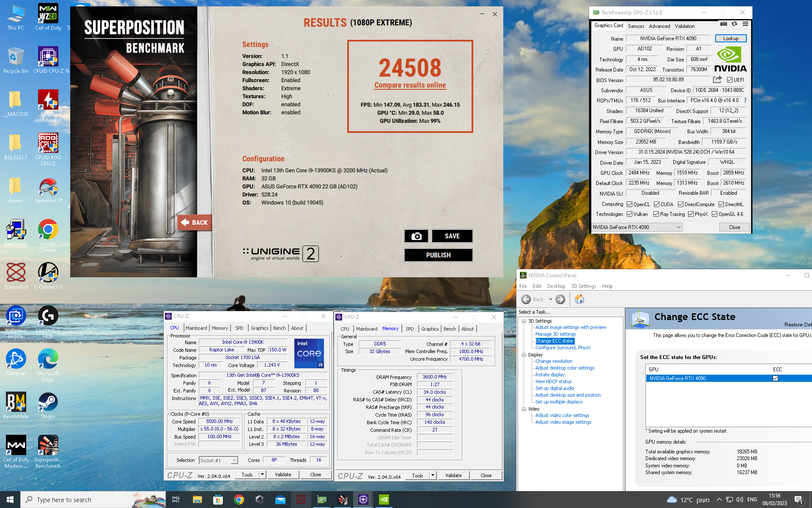Select Manage 3D settings tree item
Screen dimensions: 812x508
tap(555, 334)
